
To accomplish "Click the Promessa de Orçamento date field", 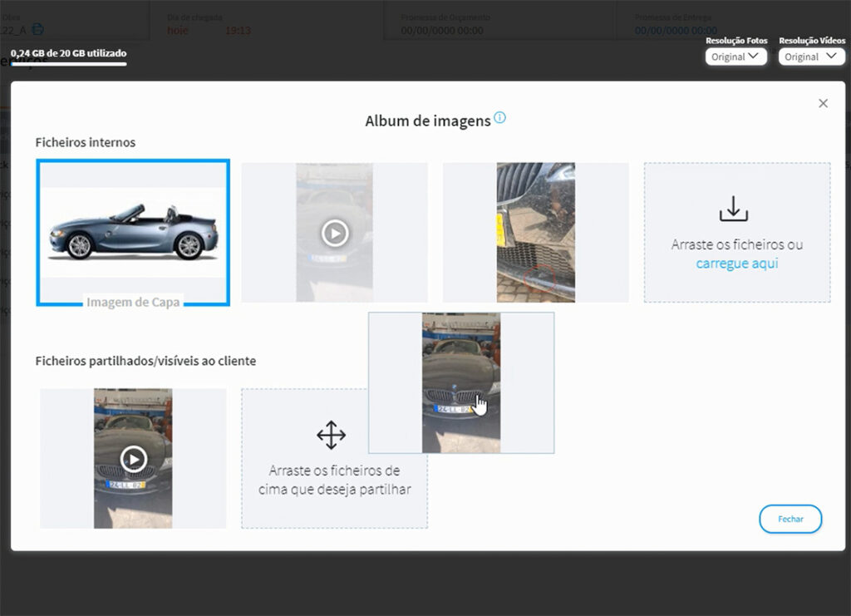I will (442, 31).
